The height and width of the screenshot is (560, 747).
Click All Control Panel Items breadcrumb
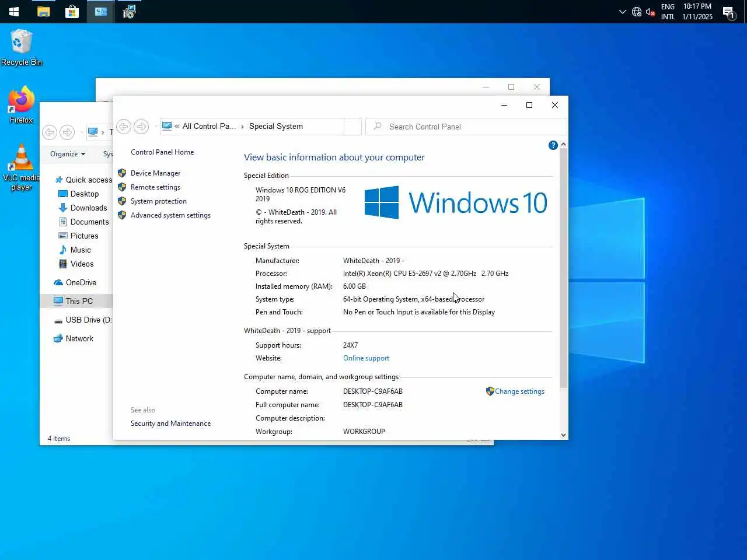pyautogui.click(x=209, y=127)
